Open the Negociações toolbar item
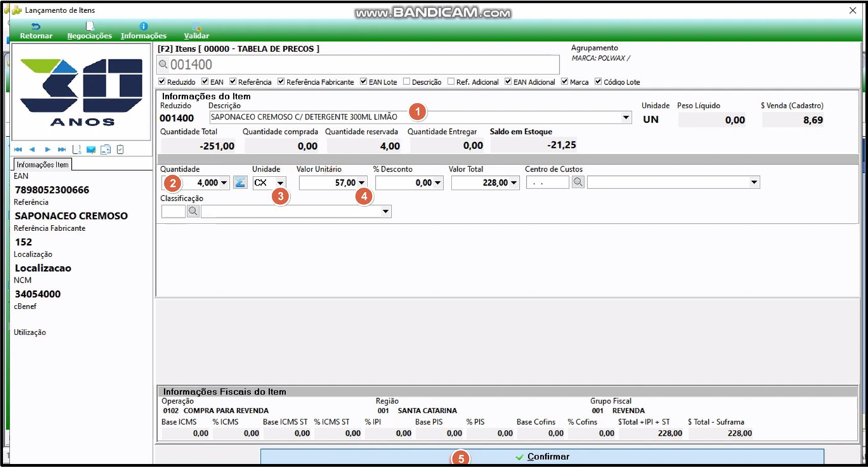 90,30
